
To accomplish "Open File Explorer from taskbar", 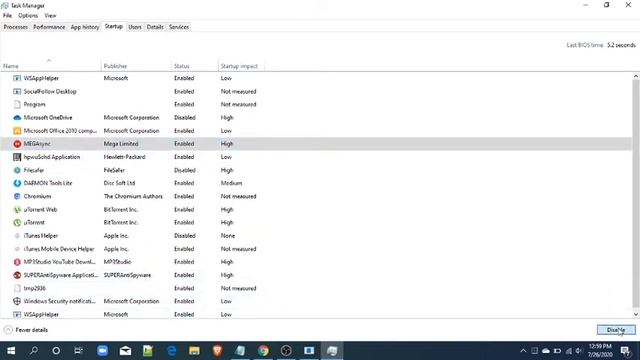I will point(194,351).
